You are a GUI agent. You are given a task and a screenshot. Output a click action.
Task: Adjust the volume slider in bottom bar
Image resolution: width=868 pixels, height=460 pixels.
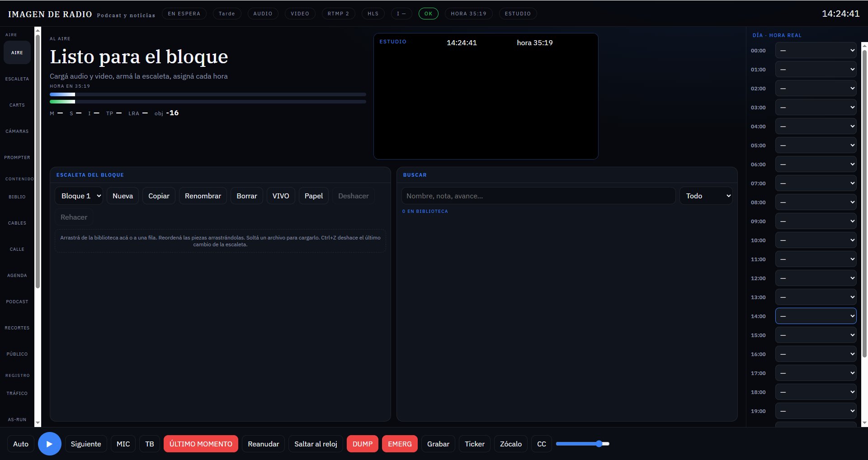pyautogui.click(x=583, y=444)
